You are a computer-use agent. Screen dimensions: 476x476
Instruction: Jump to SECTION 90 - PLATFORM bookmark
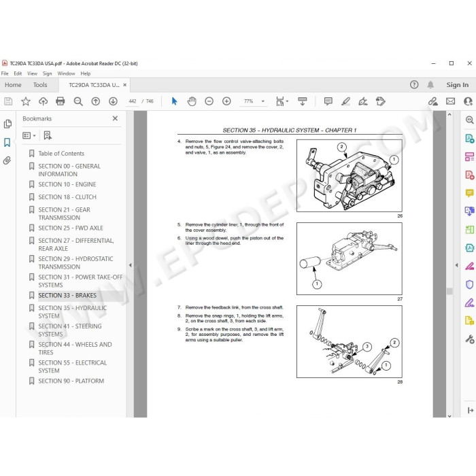coord(71,381)
